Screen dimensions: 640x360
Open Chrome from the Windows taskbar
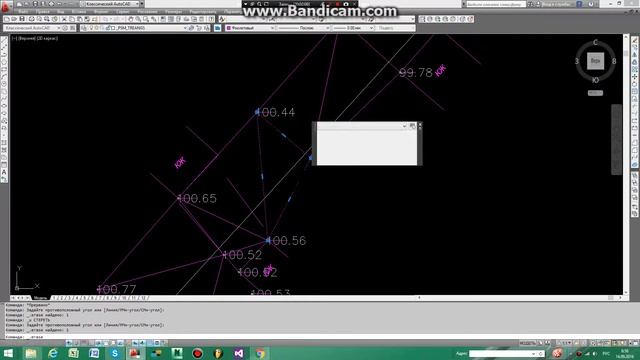coord(260,353)
